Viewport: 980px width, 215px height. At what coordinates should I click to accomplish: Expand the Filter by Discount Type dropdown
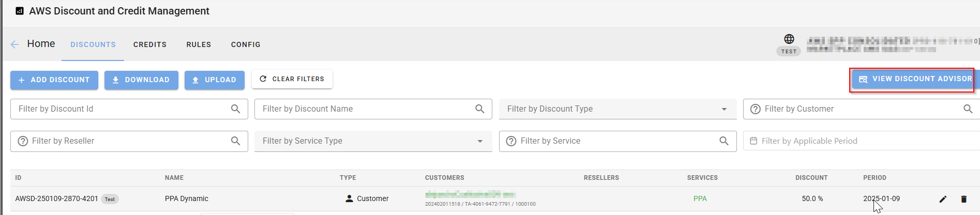724,109
